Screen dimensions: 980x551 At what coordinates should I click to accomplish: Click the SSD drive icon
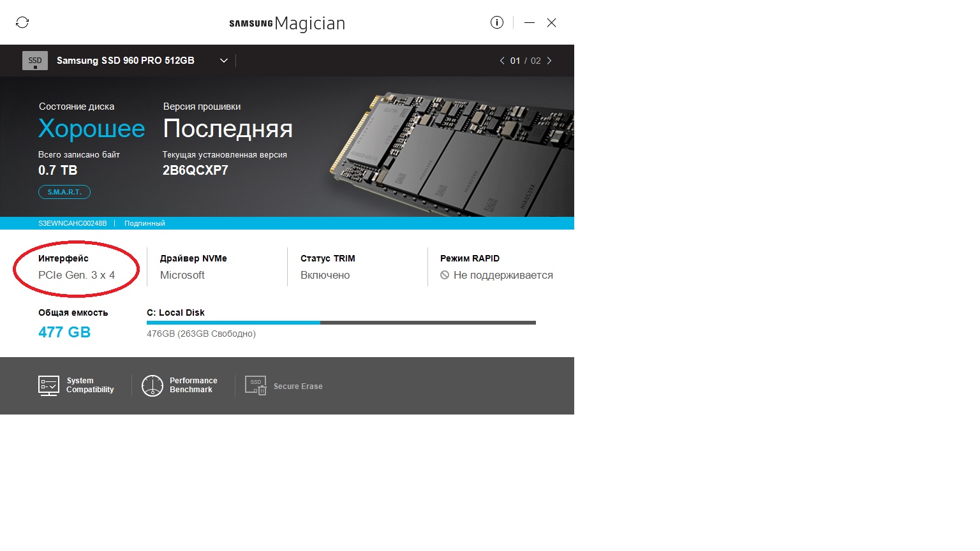tap(35, 61)
